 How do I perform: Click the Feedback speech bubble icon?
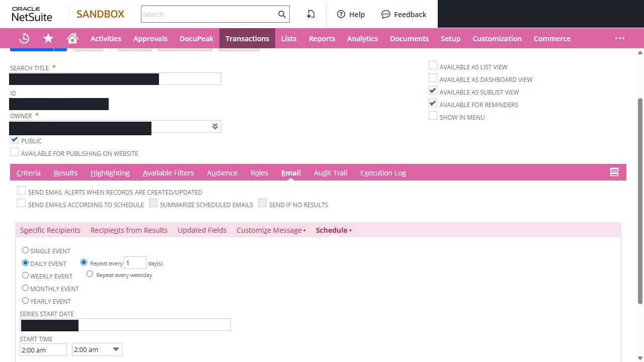pos(386,14)
